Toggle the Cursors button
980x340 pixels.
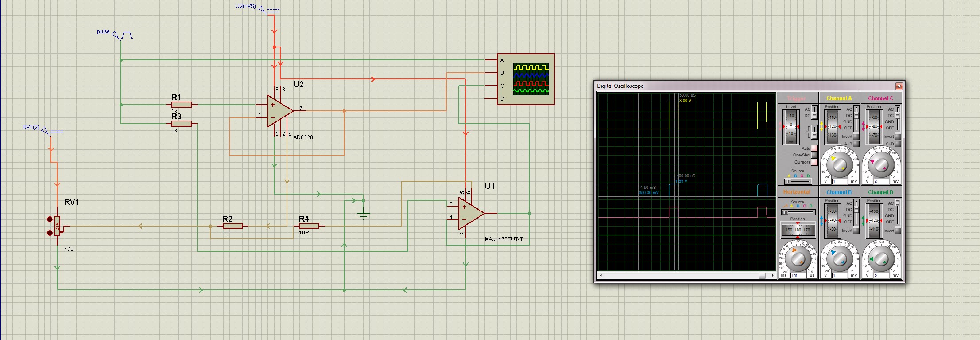coord(814,162)
